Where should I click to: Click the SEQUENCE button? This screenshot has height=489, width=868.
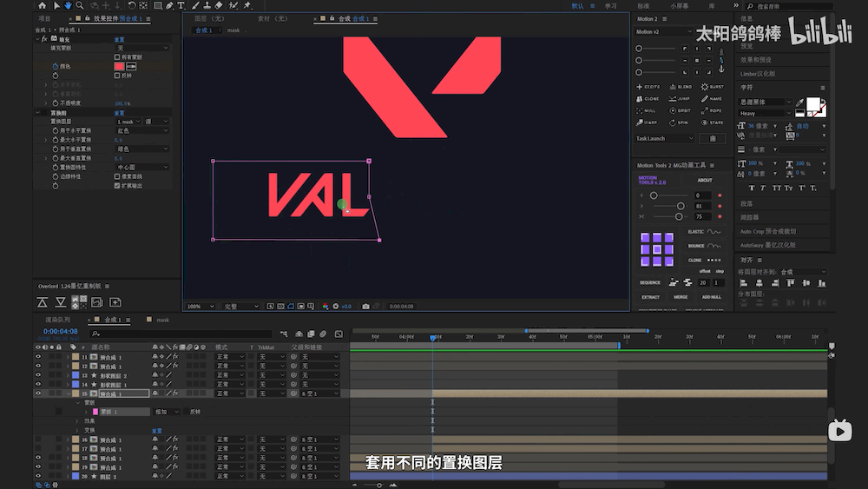click(x=650, y=283)
